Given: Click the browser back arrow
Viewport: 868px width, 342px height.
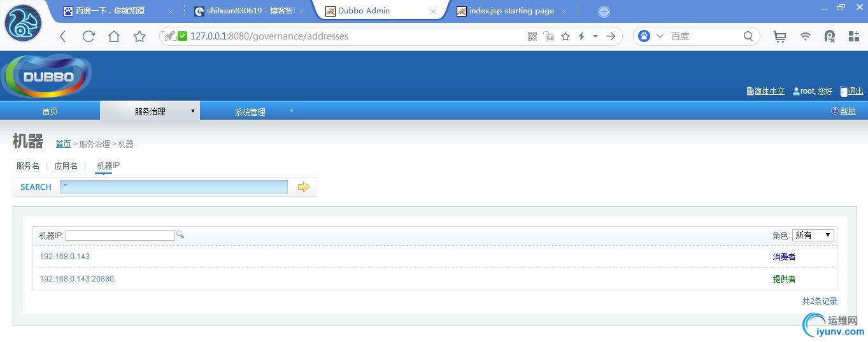Looking at the screenshot, I should click(x=63, y=36).
